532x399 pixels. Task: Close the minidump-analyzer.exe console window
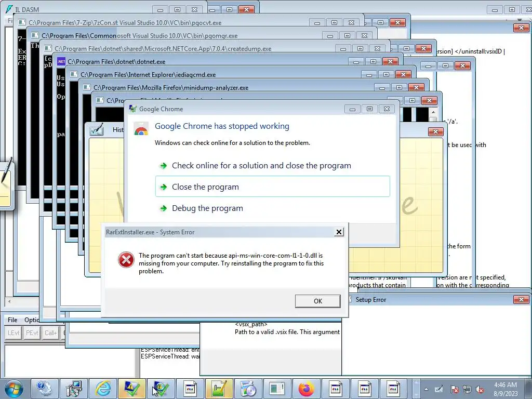[416, 87]
